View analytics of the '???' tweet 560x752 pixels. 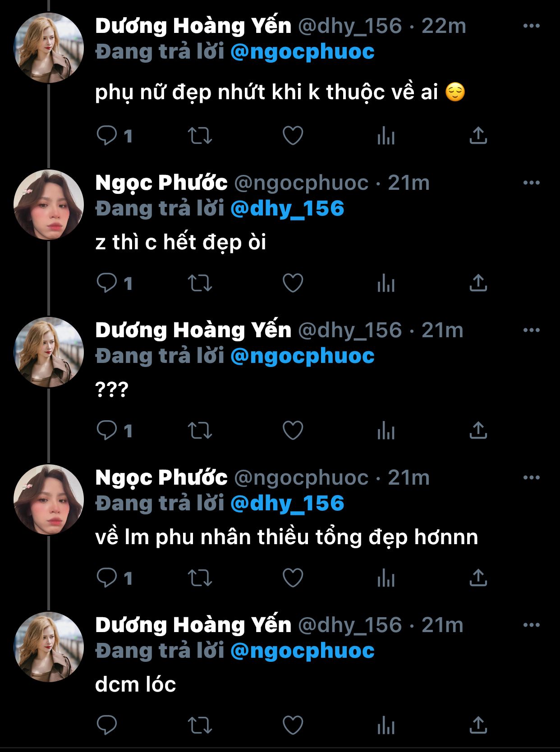tap(386, 431)
